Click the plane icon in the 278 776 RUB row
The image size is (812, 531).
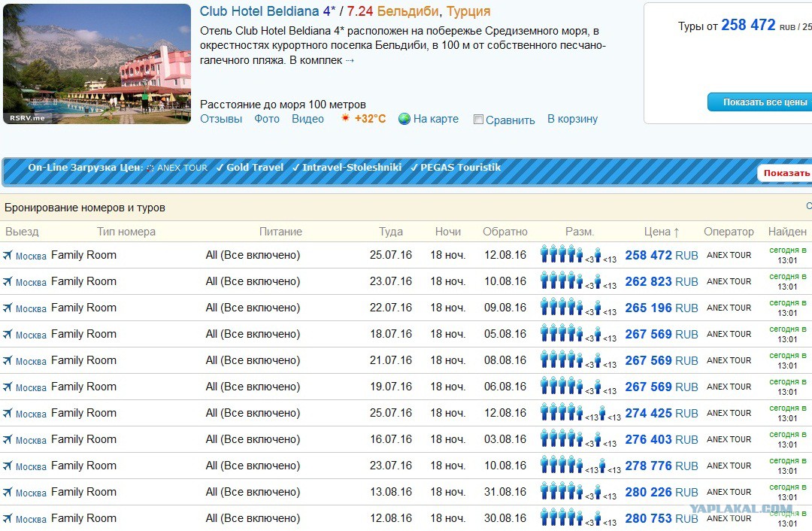click(8, 466)
